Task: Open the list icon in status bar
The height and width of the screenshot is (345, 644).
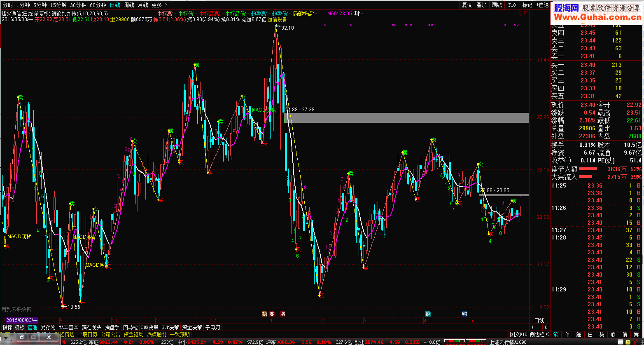Action: coord(621,342)
